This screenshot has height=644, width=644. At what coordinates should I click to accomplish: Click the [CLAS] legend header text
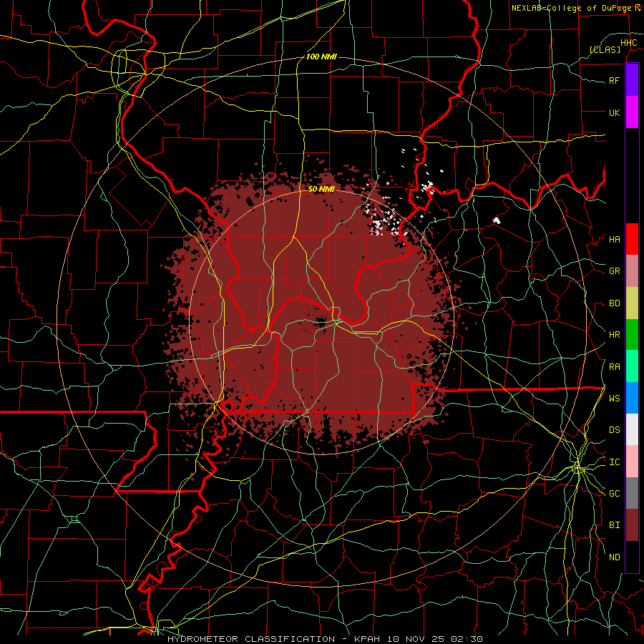point(605,49)
